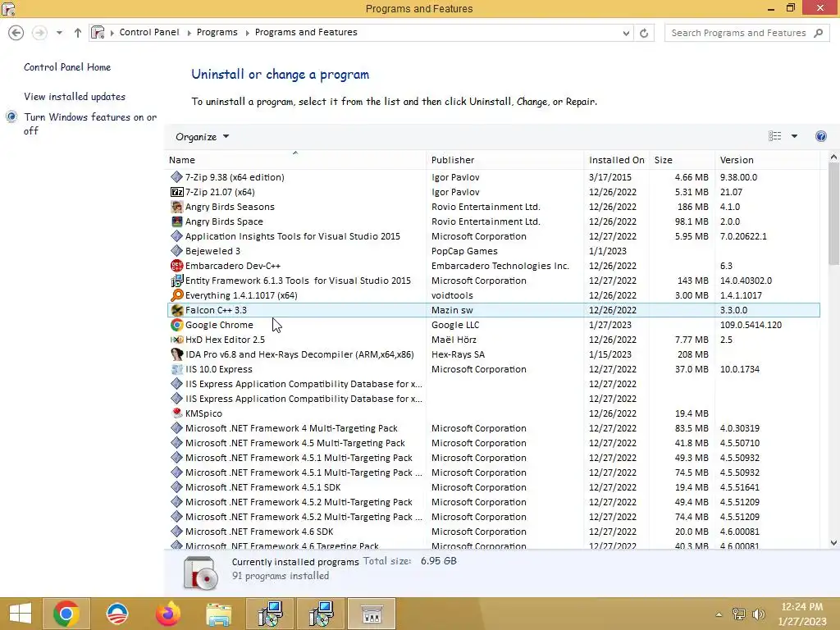The image size is (840, 630).
Task: Open Control Panel Home link
Action: pyautogui.click(x=67, y=67)
